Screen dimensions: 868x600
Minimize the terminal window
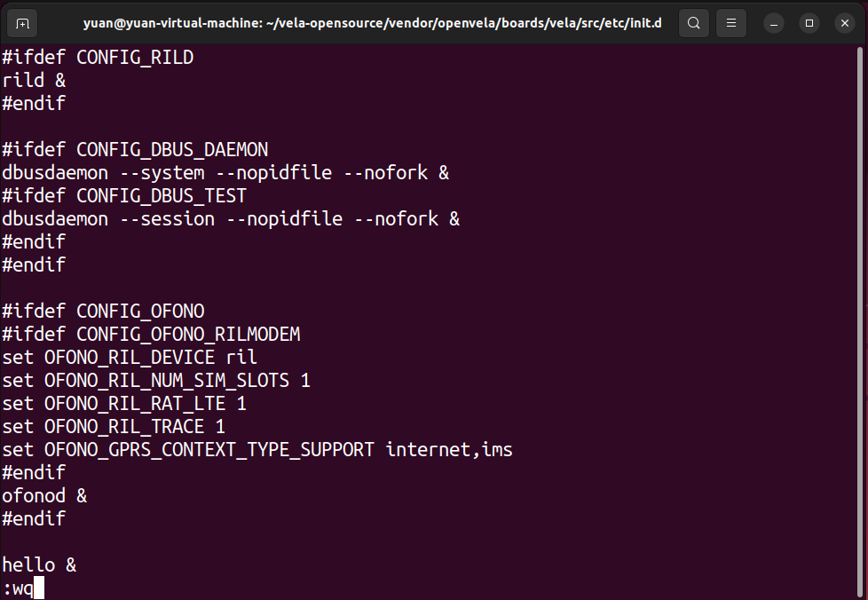(774, 23)
